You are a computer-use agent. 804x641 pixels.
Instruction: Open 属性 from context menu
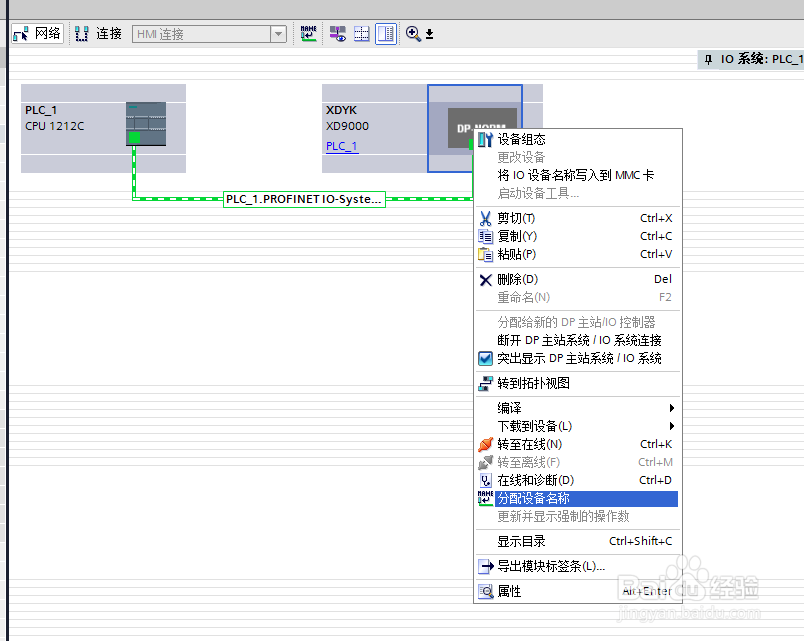pos(577,592)
